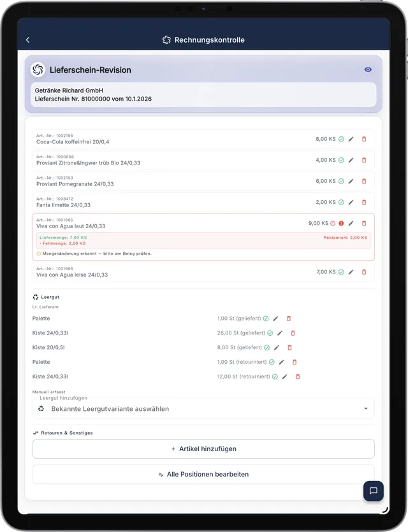Edit the delivered Palette Leergut entry
408x532 pixels.
[x=275, y=319]
